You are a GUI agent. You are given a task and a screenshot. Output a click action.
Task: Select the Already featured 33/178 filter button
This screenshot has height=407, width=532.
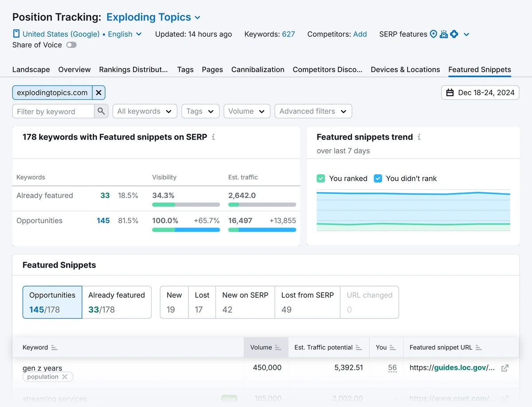117,302
